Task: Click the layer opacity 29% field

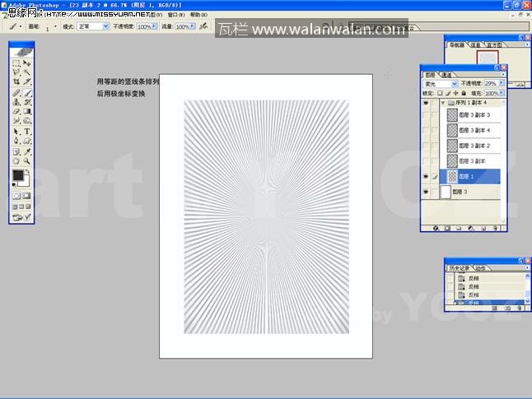Action: 490,84
